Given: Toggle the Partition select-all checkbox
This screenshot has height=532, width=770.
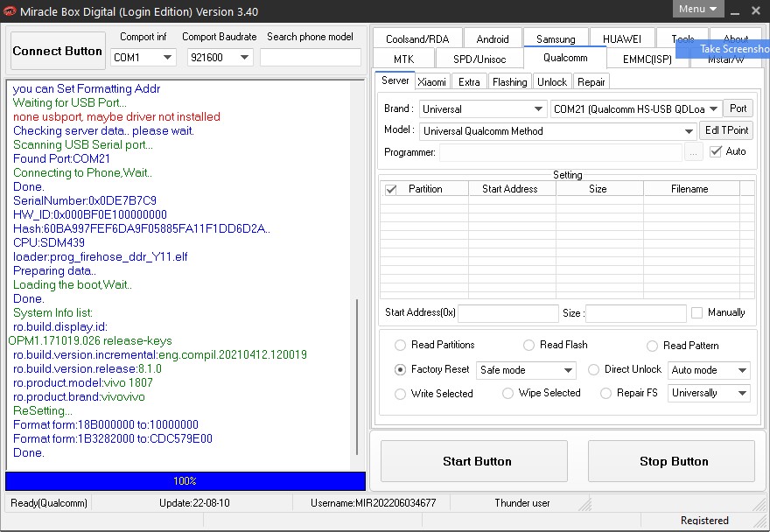Looking at the screenshot, I should (391, 190).
